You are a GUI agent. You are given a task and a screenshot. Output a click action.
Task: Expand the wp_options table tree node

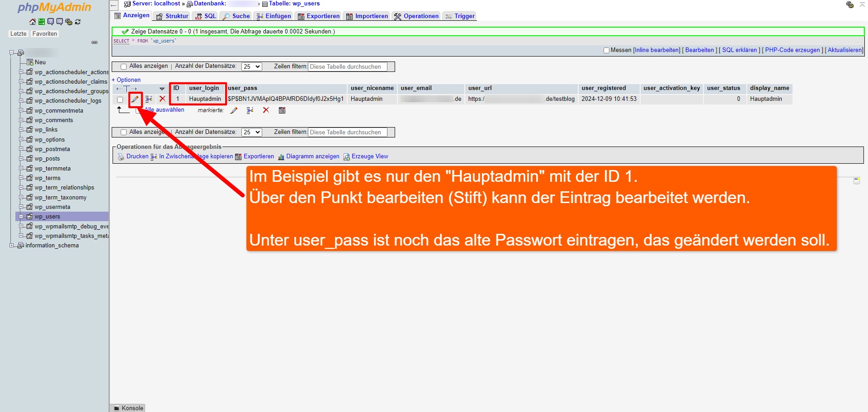click(21, 139)
